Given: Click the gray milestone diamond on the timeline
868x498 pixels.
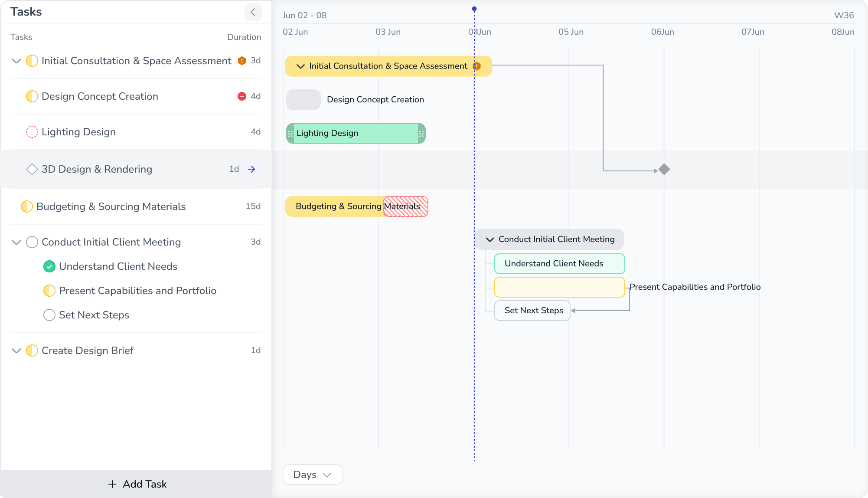Looking at the screenshot, I should coord(664,169).
